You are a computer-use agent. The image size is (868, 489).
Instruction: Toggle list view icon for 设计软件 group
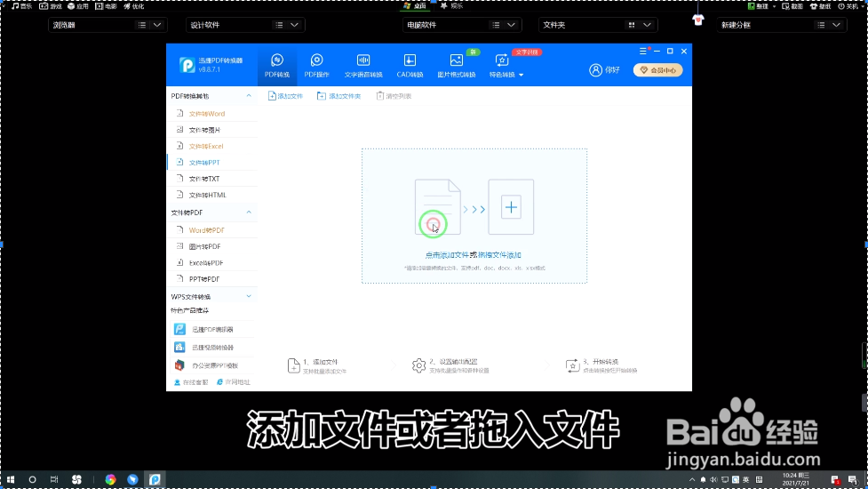pos(279,25)
